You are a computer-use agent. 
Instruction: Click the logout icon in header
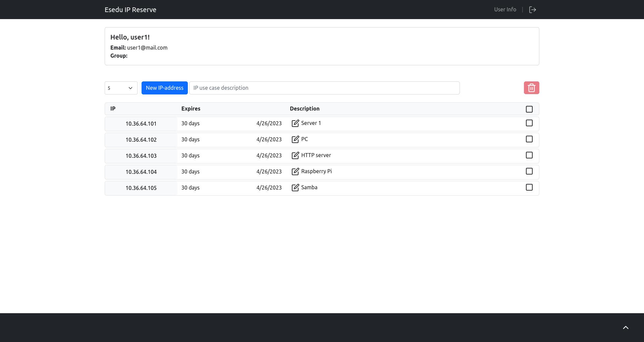[x=532, y=10]
